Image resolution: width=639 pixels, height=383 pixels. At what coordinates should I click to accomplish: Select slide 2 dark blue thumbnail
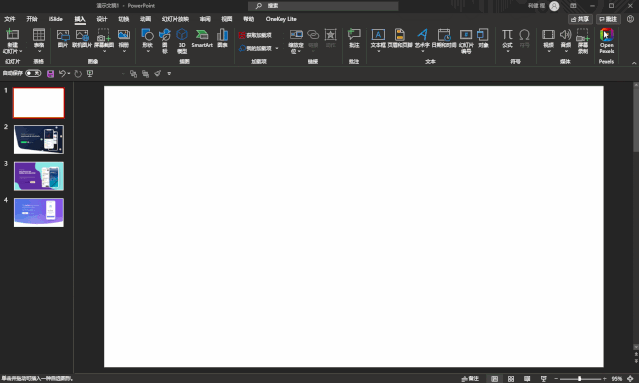coord(39,139)
